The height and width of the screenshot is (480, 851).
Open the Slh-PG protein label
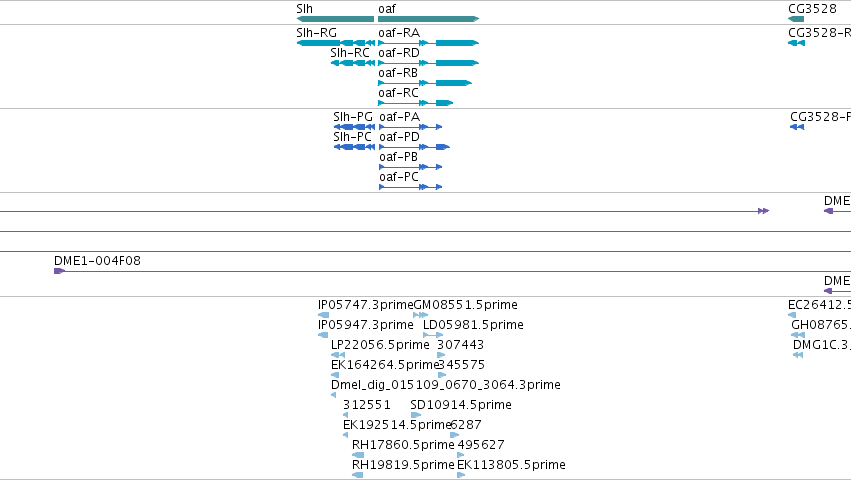(353, 117)
